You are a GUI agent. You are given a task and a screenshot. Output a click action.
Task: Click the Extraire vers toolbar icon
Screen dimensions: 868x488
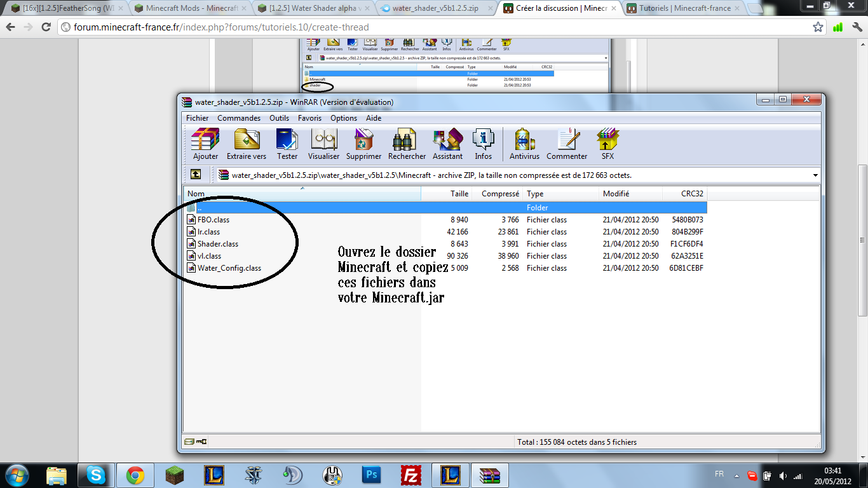[247, 144]
